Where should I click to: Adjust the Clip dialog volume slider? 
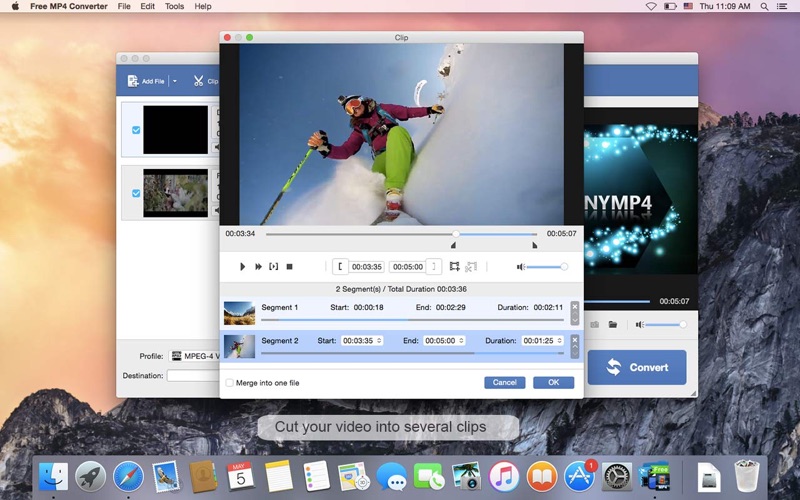(x=547, y=267)
